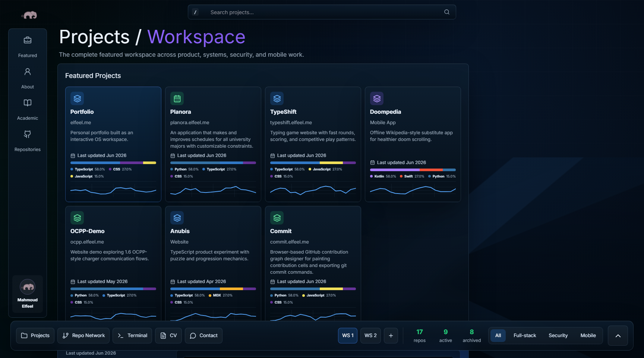Viewport: 644px width, 358px height.
Task: Click the planora.elfeel.me address
Action: pyautogui.click(x=190, y=123)
